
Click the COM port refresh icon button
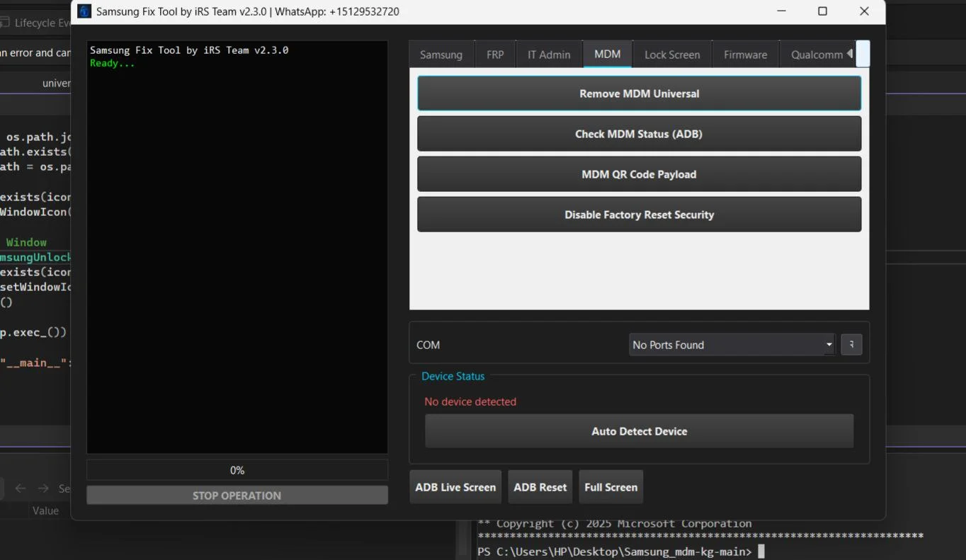(851, 345)
